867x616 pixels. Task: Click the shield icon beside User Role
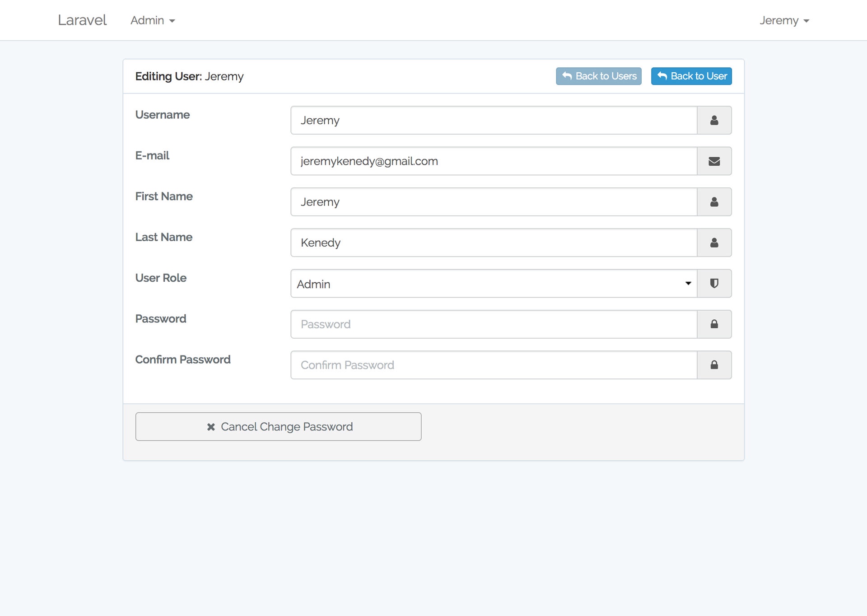[714, 284]
